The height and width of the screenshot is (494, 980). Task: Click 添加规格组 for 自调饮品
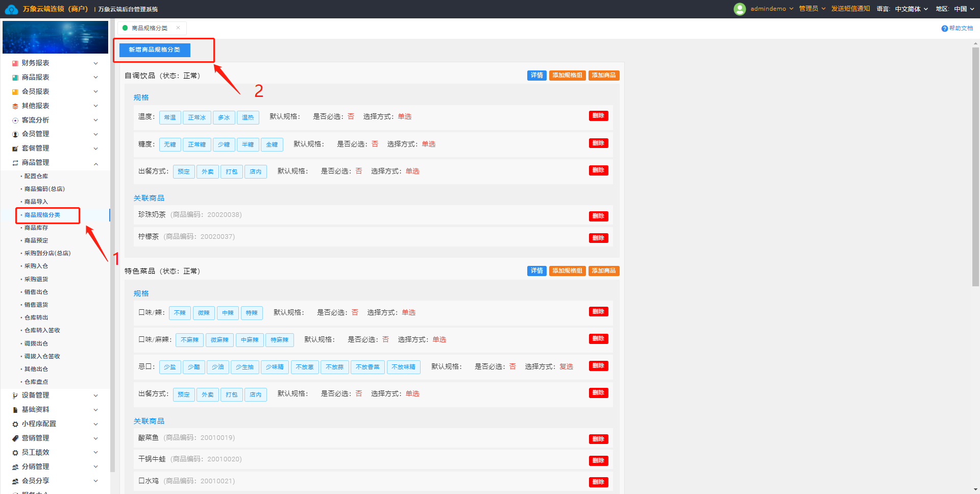(567, 76)
